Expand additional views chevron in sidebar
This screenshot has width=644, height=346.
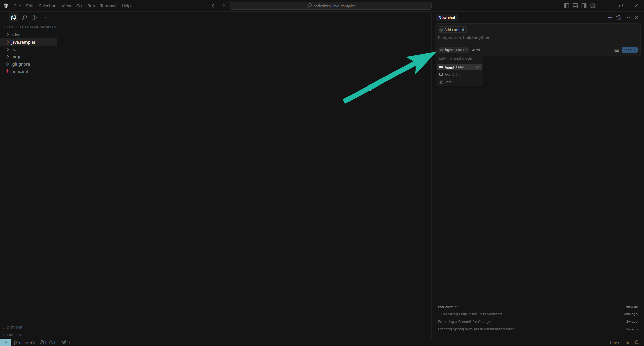[x=46, y=17]
